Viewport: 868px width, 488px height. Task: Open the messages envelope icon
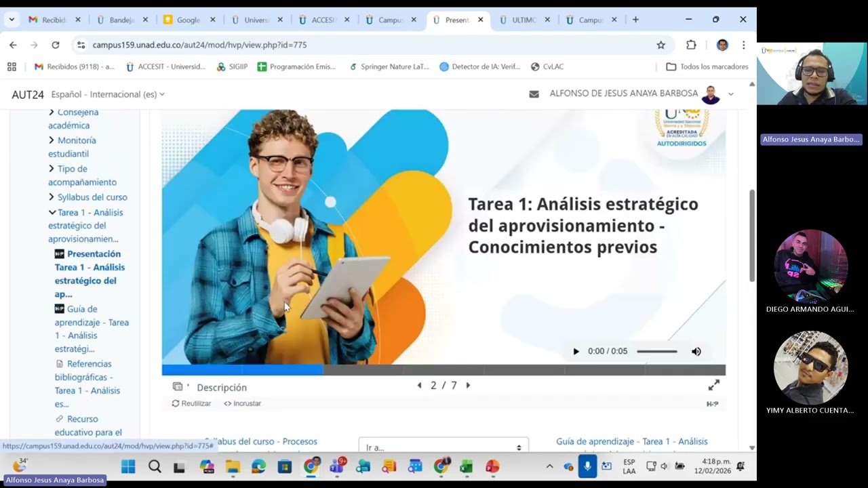coord(534,94)
